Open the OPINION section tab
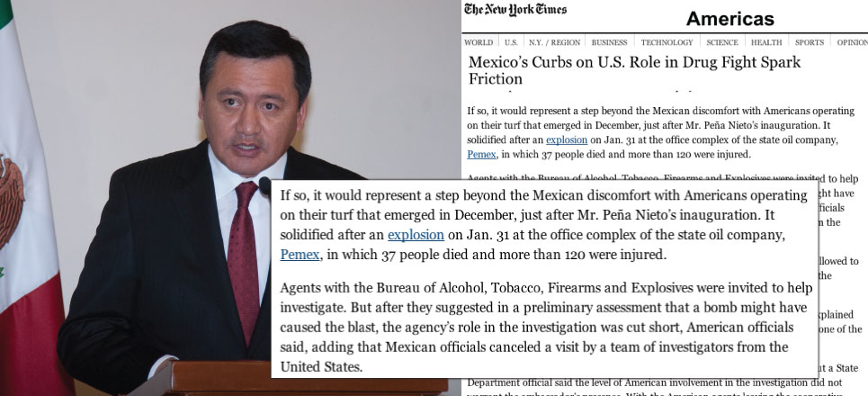 coord(852,42)
